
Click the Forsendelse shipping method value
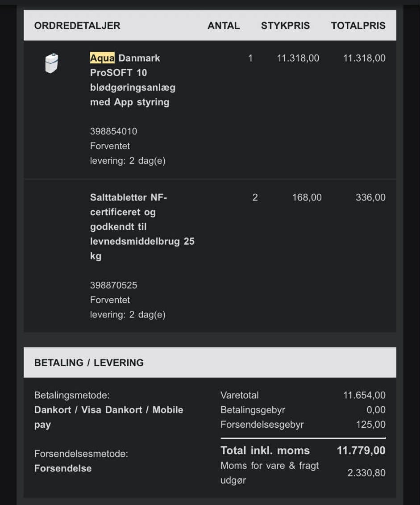tap(63, 468)
